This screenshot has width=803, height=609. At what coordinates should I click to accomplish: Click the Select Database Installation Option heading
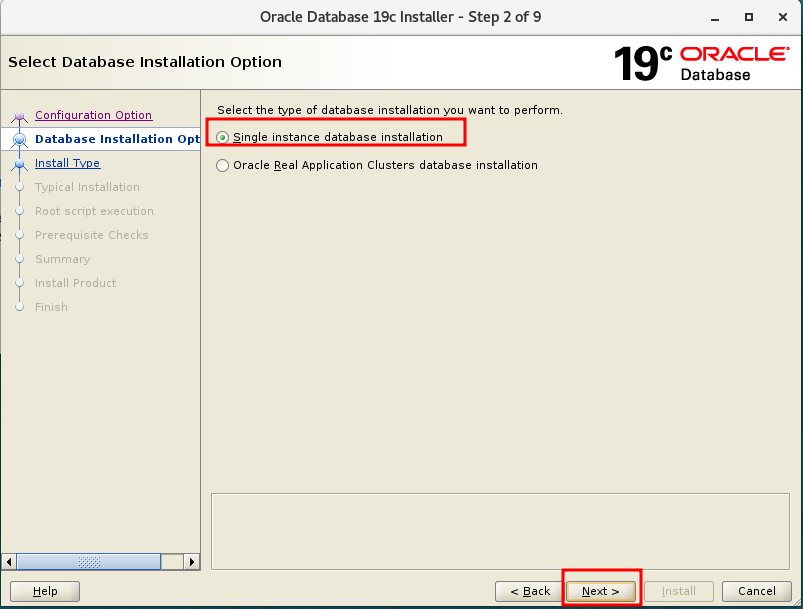(x=145, y=62)
